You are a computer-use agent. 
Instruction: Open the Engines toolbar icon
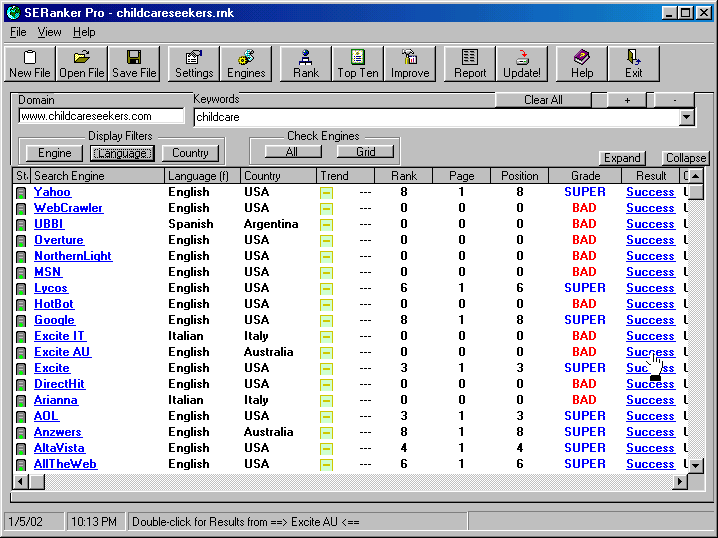pyautogui.click(x=246, y=64)
